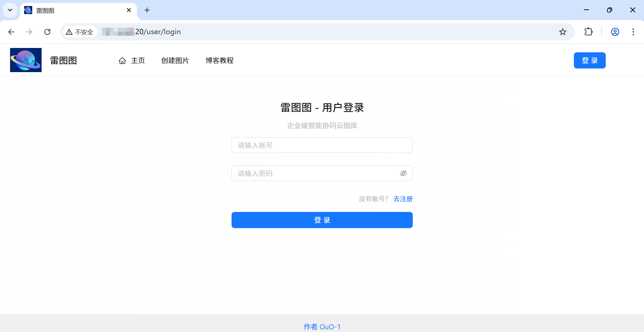Follow the 去注册 registration link

click(403, 199)
